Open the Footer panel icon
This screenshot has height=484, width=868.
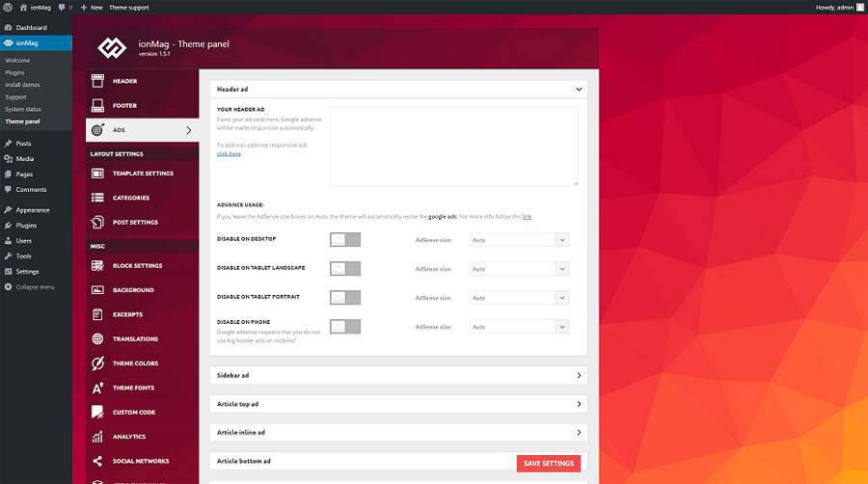96,106
